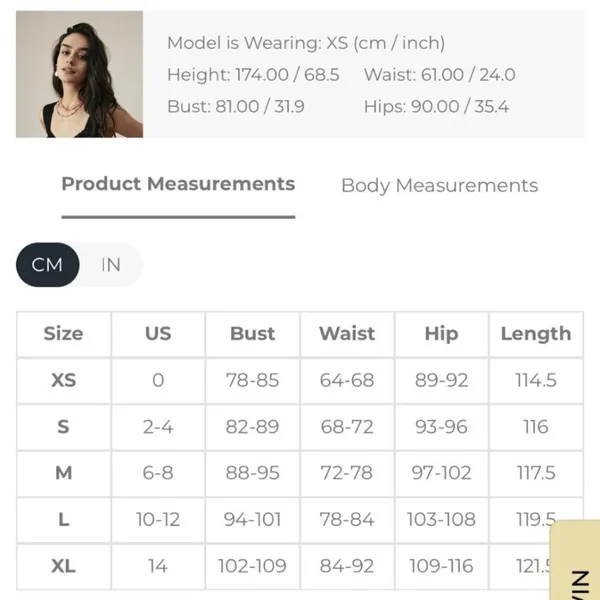The height and width of the screenshot is (600, 600).
Task: Select the Product Measurements tab
Action: coord(178,184)
